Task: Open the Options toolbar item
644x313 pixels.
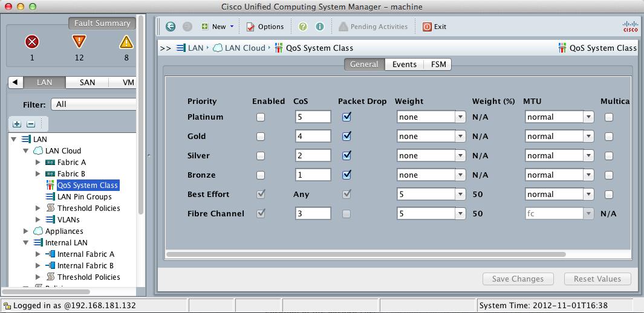Action: 265,27
